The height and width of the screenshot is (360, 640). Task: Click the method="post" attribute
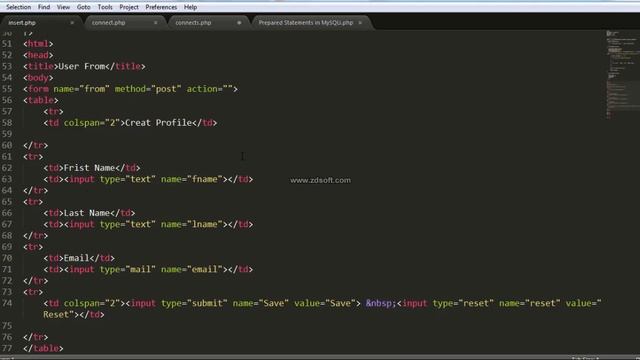click(148, 89)
